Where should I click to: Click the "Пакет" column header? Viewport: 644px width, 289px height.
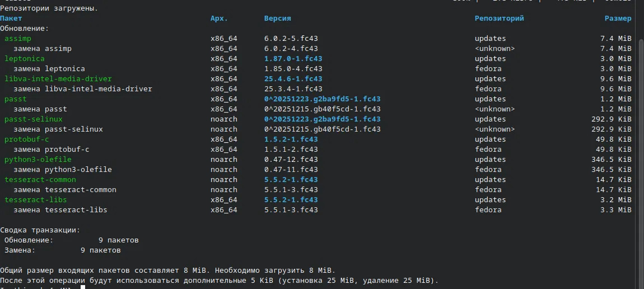click(x=11, y=18)
